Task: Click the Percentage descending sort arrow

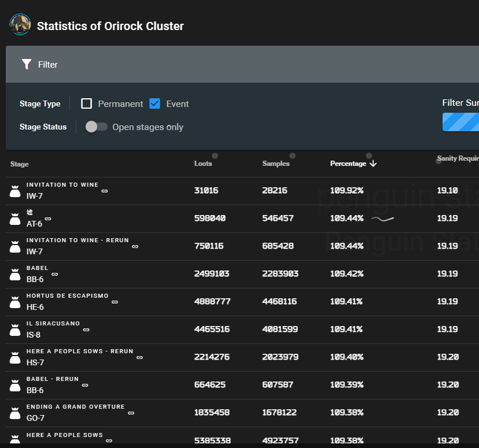Action: (373, 164)
